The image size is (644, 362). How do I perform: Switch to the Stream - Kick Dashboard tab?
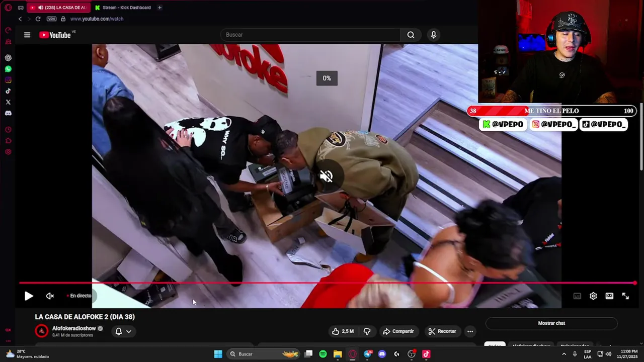pyautogui.click(x=123, y=8)
